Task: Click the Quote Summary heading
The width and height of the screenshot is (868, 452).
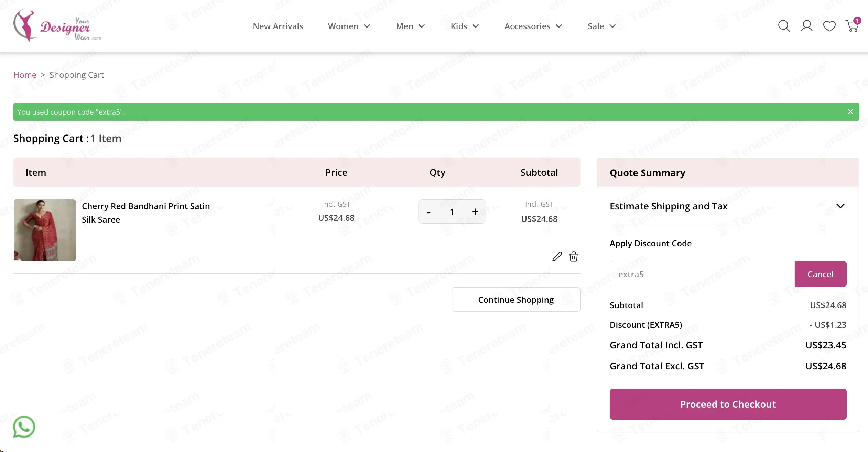Action: click(x=647, y=173)
